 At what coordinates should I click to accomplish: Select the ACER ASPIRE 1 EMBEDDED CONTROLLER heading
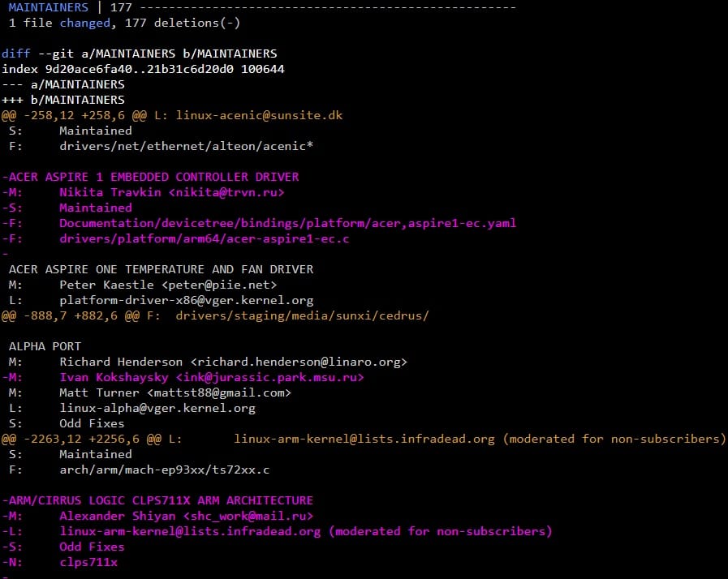point(154,177)
